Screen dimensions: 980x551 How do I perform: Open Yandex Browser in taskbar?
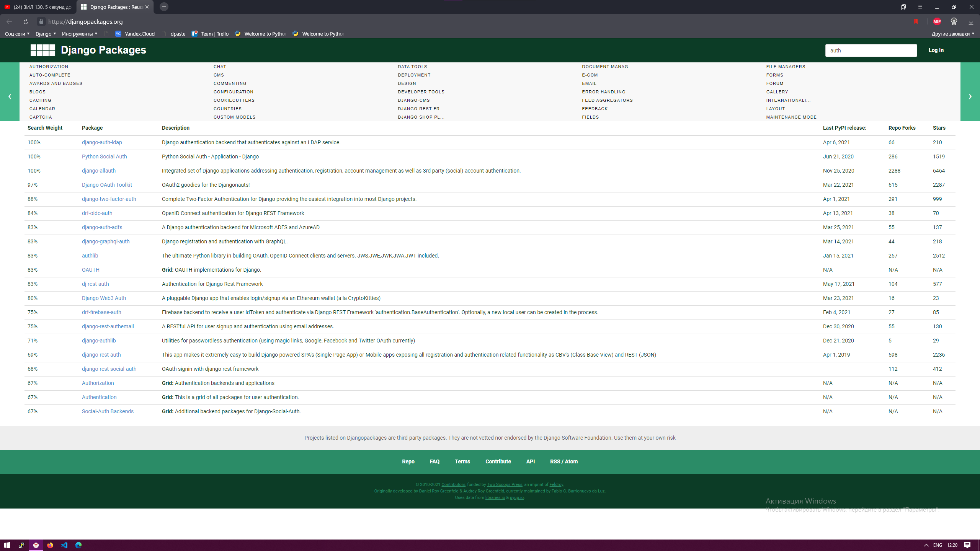[x=36, y=545]
